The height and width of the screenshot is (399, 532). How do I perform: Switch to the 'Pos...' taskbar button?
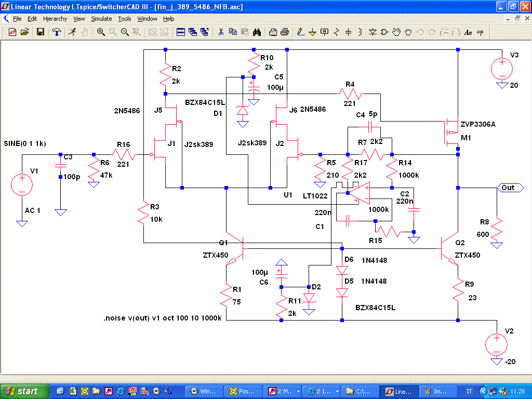(244, 391)
